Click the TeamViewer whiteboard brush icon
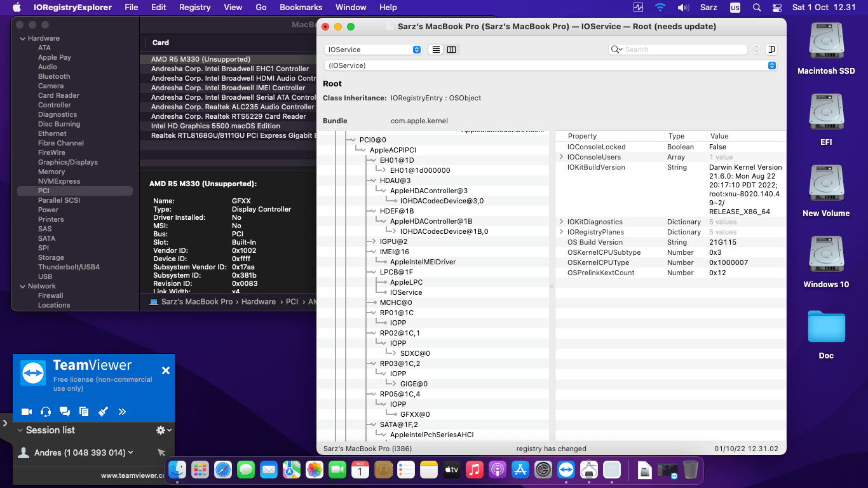The image size is (868, 488). (103, 411)
